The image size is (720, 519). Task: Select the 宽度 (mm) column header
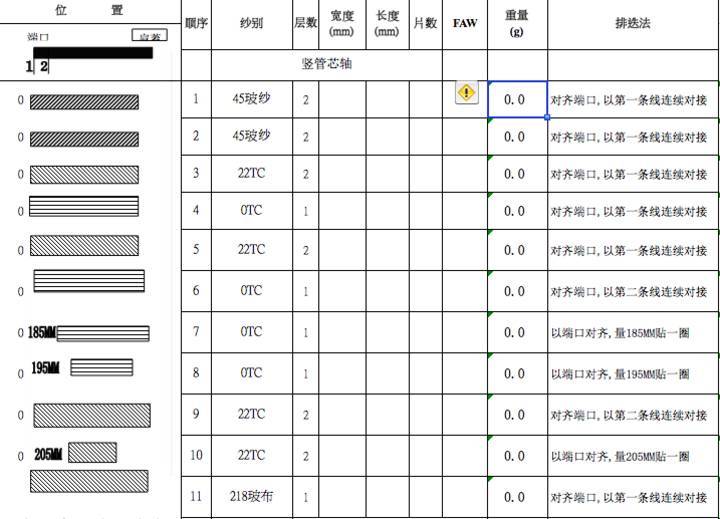pos(342,23)
